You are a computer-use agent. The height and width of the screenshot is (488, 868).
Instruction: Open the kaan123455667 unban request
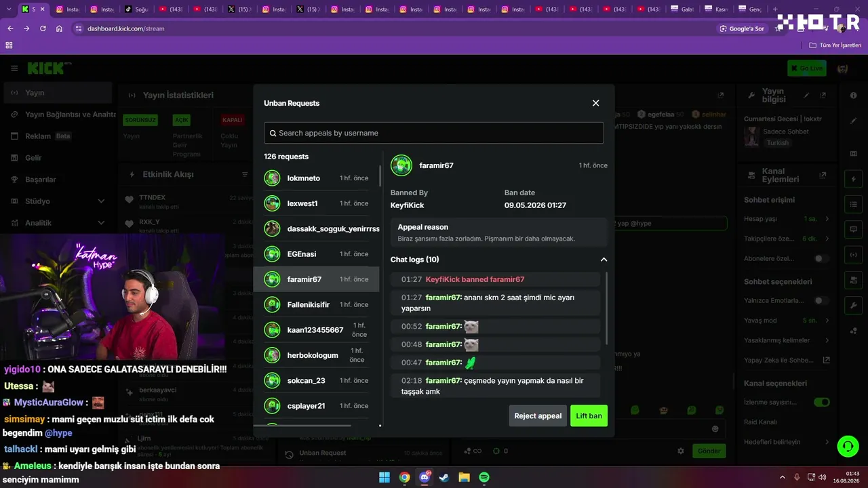[316, 330]
